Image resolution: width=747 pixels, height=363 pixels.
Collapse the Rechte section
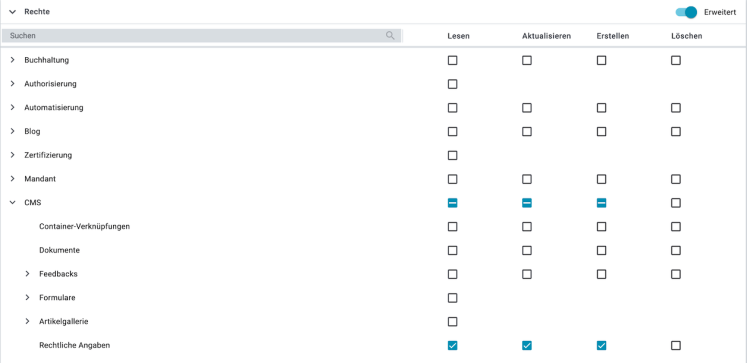(x=13, y=12)
